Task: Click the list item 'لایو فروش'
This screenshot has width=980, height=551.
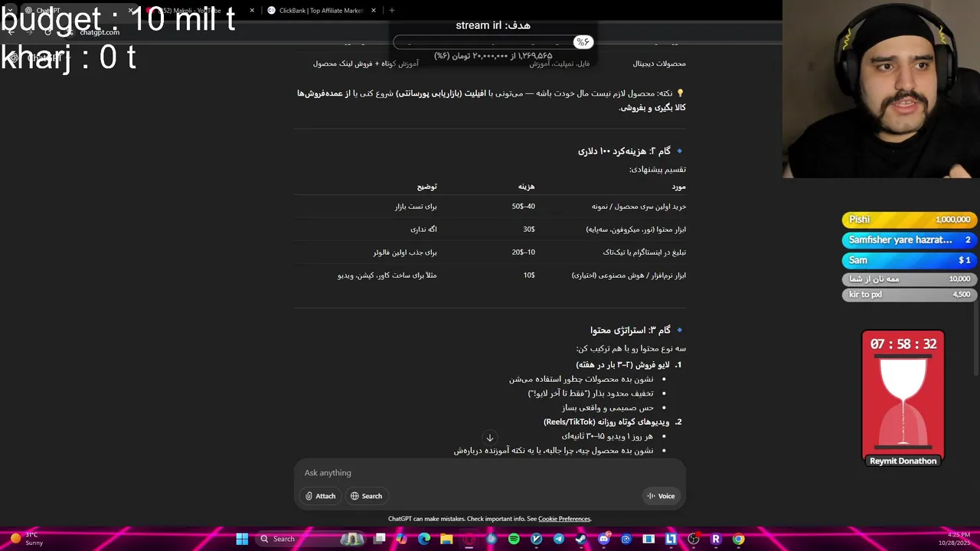Action: (x=622, y=365)
